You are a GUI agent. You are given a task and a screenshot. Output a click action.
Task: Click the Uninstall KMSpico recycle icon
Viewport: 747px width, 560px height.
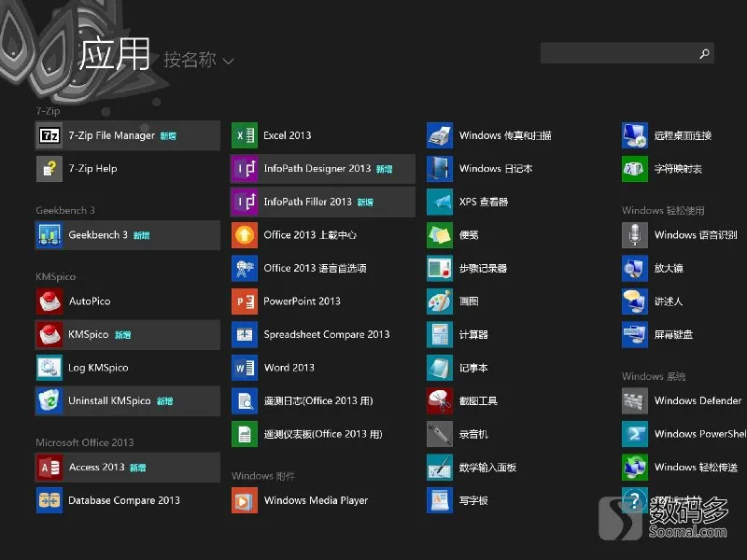coord(49,400)
